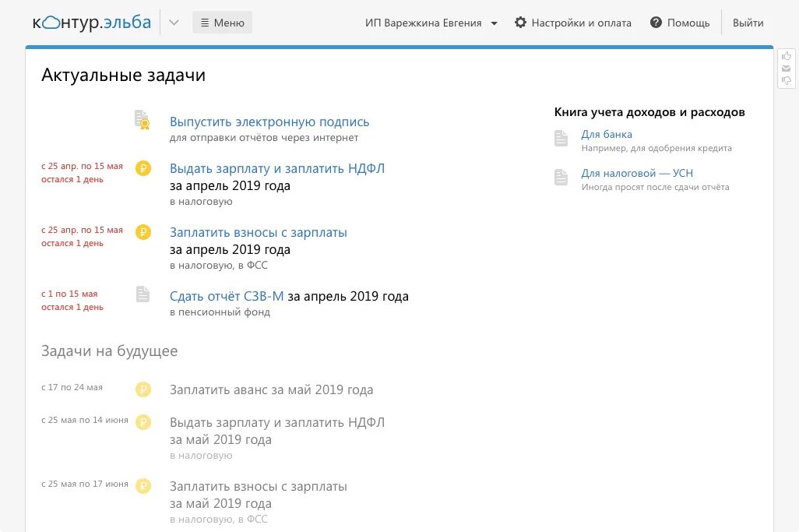Expand the chevron dropdown beside the logo
Viewport: 799px width, 532px height.
coord(174,23)
